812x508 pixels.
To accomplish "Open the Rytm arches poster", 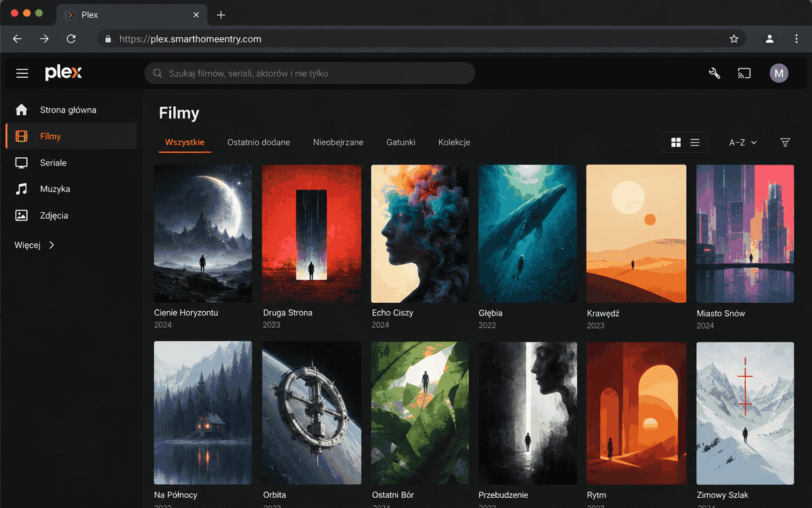I will pyautogui.click(x=636, y=412).
